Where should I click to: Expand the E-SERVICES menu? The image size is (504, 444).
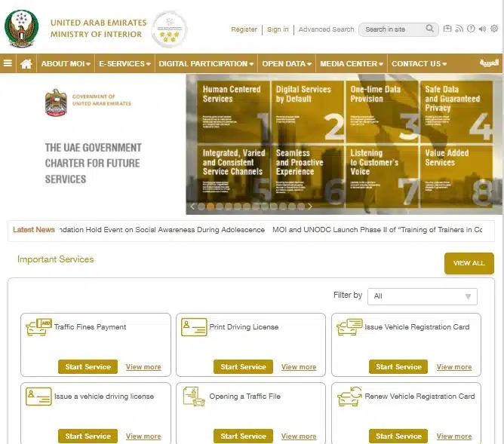tap(124, 64)
